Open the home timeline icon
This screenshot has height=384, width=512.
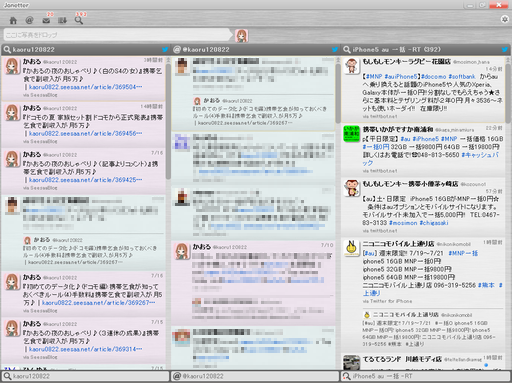click(13, 20)
